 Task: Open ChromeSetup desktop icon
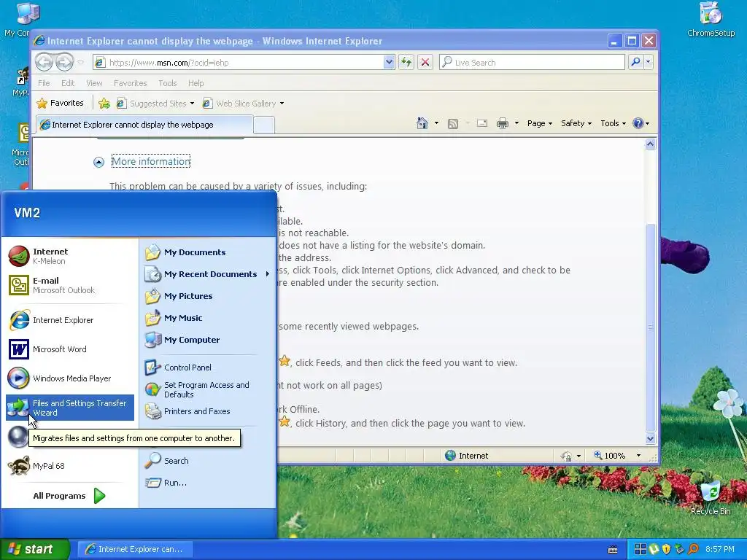tap(711, 20)
